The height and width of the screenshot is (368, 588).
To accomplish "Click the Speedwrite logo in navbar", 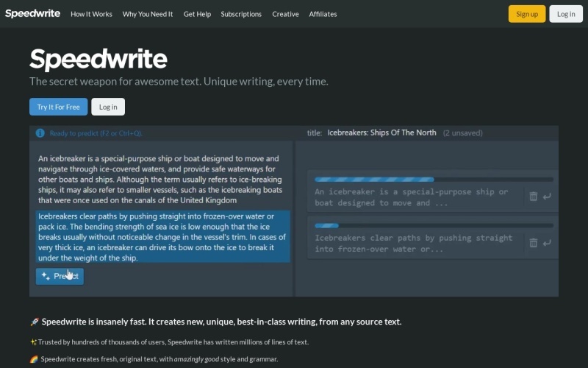I will pos(32,13).
